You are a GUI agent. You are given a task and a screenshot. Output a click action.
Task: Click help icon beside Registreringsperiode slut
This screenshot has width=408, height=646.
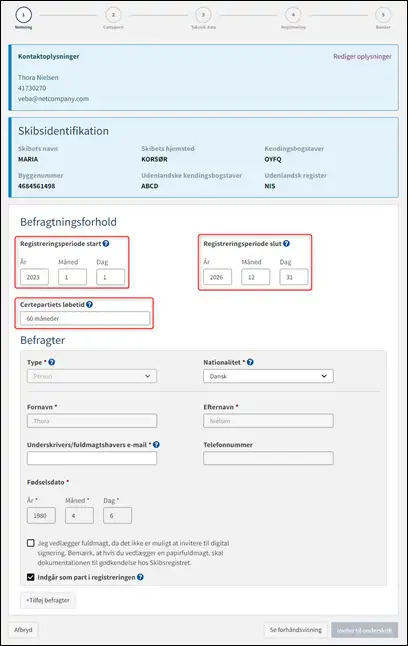(286, 243)
